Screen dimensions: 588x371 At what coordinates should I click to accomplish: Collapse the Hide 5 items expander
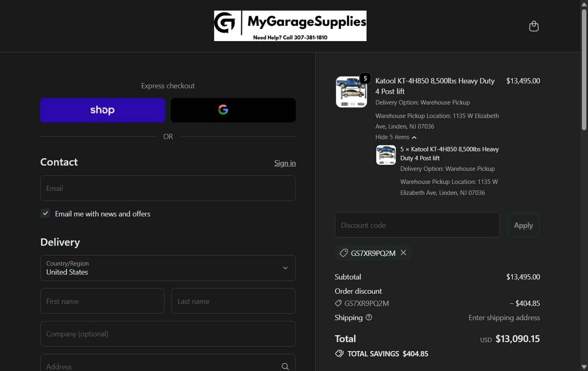click(x=396, y=137)
